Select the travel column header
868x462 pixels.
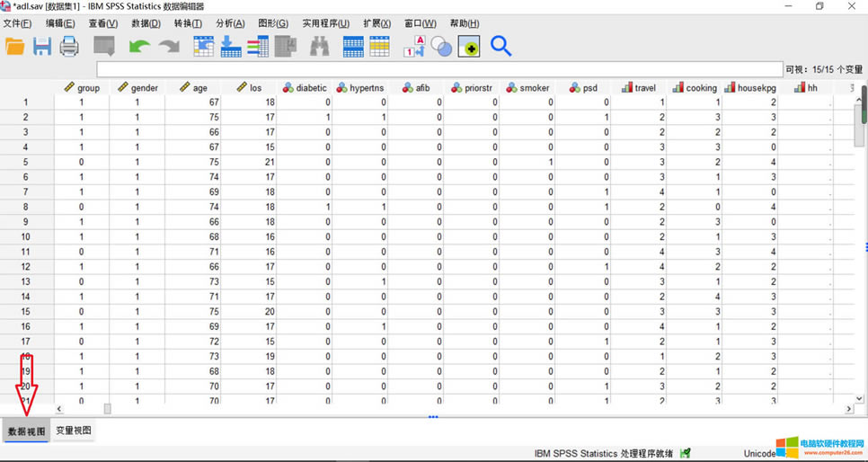(639, 87)
